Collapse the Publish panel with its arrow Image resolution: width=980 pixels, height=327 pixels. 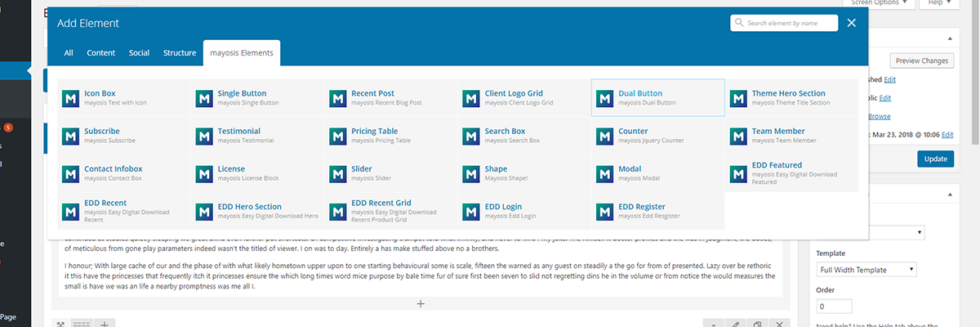point(949,38)
